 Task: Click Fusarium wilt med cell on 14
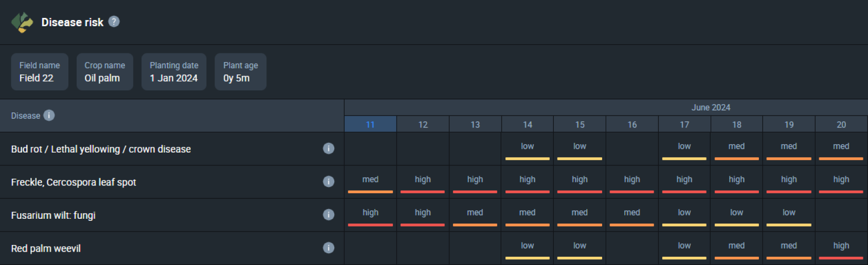pos(528,215)
